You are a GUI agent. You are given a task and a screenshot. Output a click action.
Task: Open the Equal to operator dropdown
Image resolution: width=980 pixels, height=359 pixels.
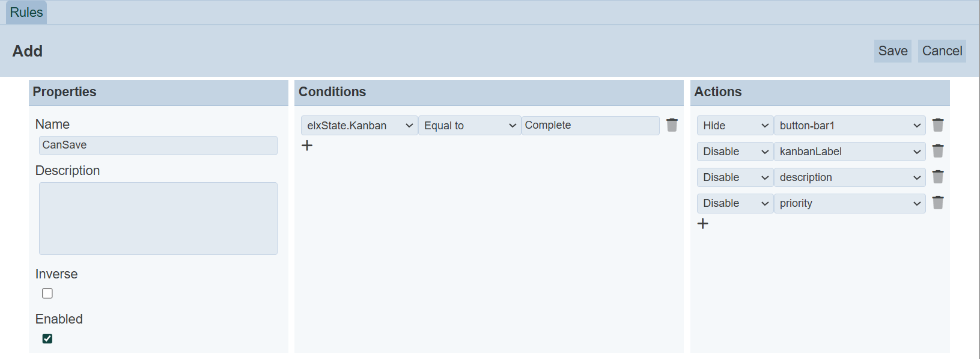[x=469, y=126]
